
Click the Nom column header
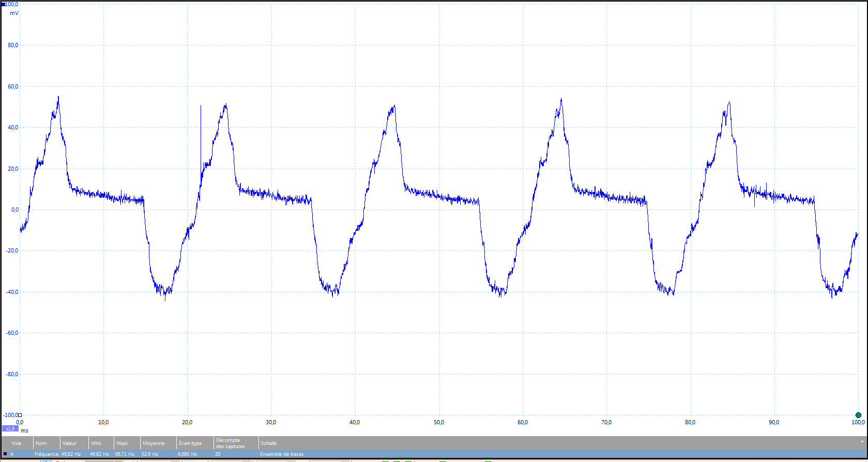click(41, 443)
